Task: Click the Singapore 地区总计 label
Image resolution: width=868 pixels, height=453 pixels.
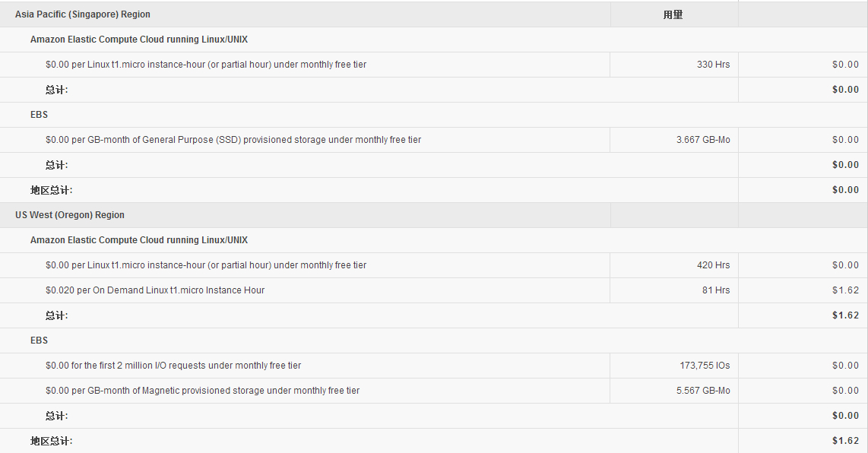Action: click(x=51, y=190)
